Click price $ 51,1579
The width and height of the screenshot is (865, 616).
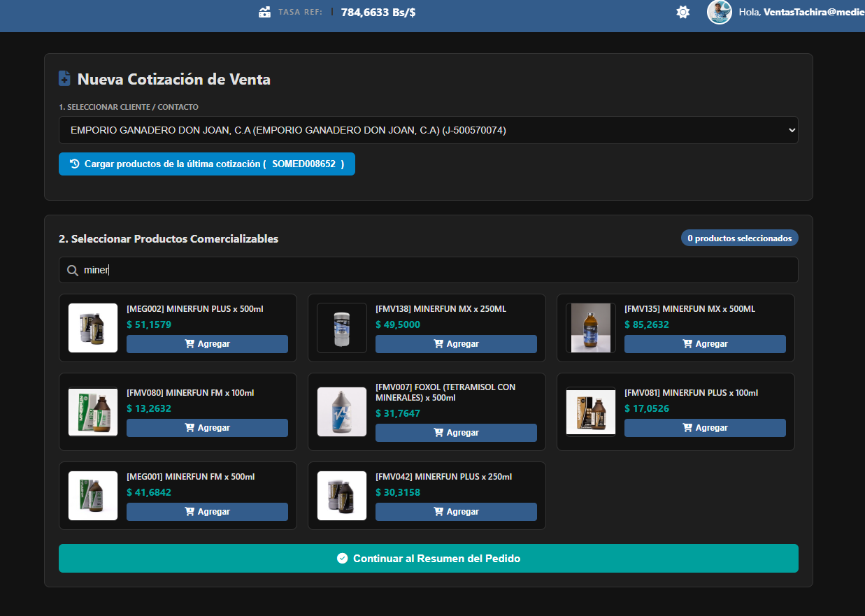tap(149, 324)
